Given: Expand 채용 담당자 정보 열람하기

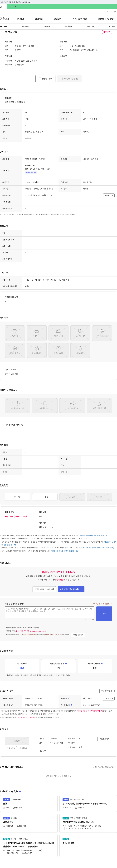Looking at the screenshot, I should 71,589.
